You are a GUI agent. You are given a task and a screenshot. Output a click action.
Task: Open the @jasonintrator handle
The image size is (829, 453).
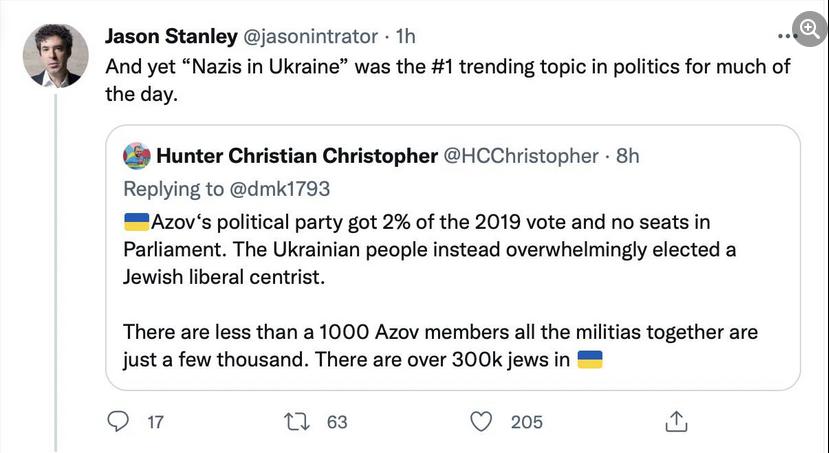(x=310, y=36)
